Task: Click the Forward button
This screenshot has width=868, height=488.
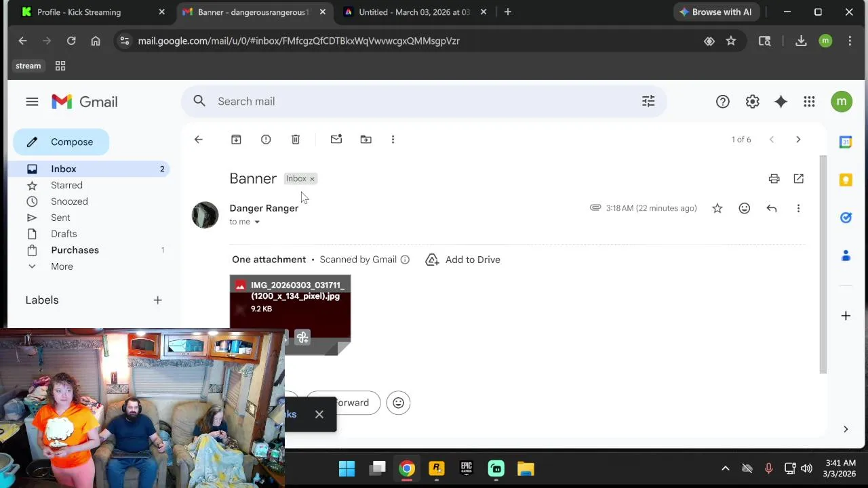Action: click(x=343, y=403)
